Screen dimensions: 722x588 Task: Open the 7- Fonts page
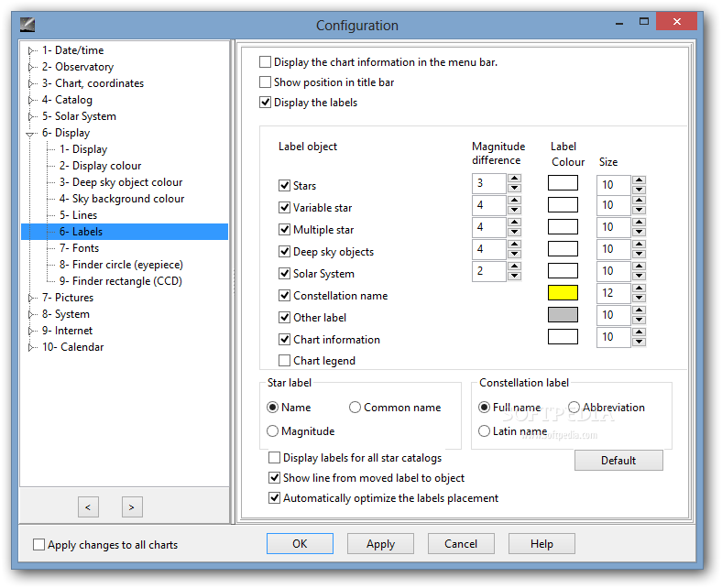click(x=79, y=248)
